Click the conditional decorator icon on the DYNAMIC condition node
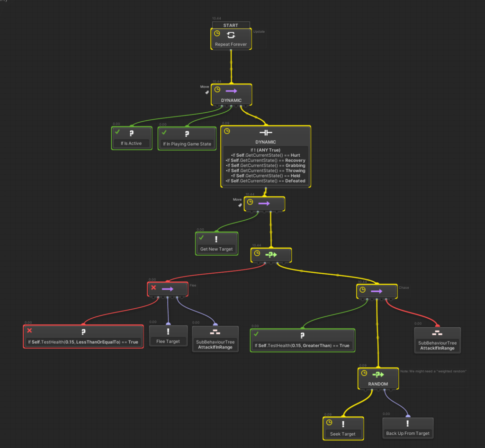Image resolution: width=485 pixels, height=448 pixels. (265, 133)
